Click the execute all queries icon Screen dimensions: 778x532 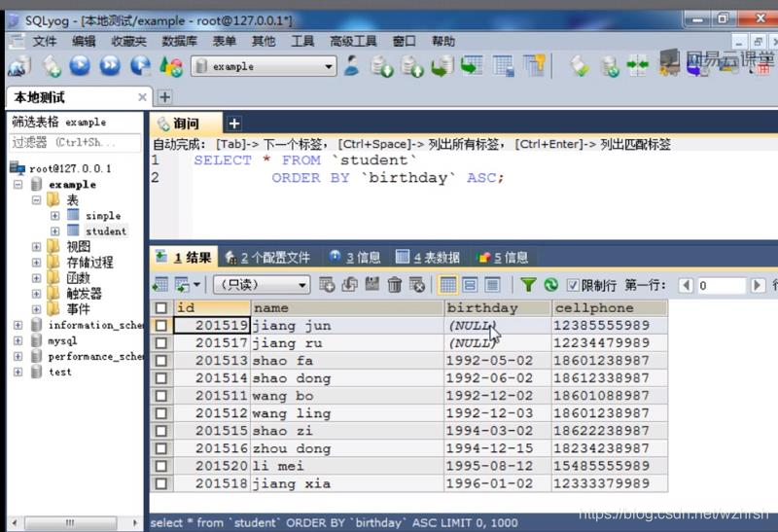[x=110, y=65]
